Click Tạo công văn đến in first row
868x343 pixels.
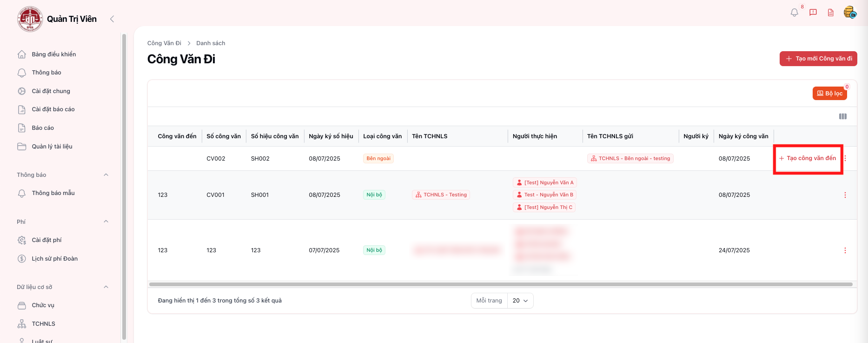(x=808, y=158)
